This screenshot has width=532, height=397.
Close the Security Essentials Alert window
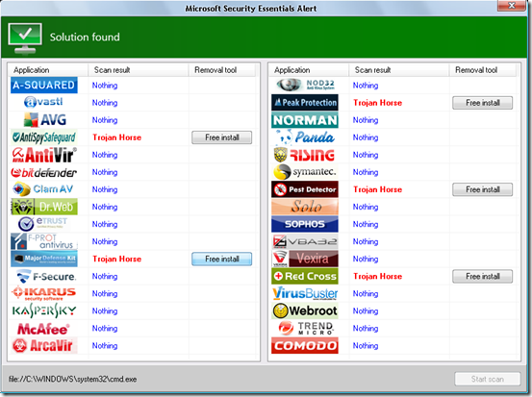(x=512, y=6)
